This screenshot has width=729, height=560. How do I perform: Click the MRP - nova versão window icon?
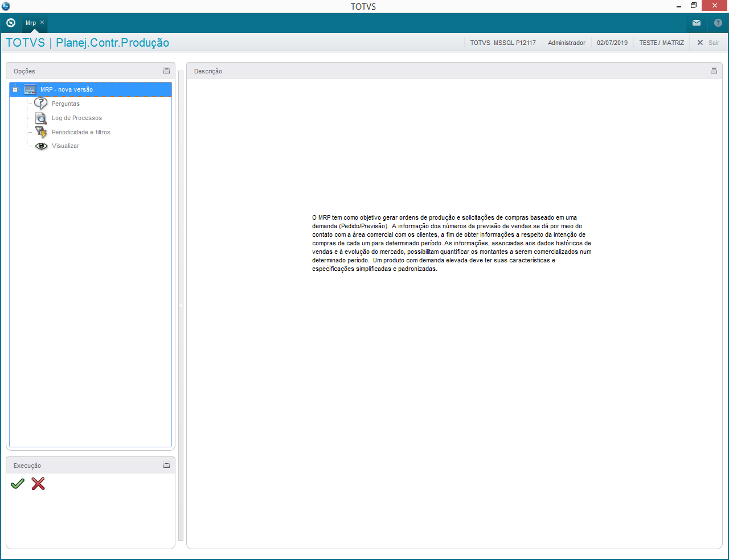(30, 89)
